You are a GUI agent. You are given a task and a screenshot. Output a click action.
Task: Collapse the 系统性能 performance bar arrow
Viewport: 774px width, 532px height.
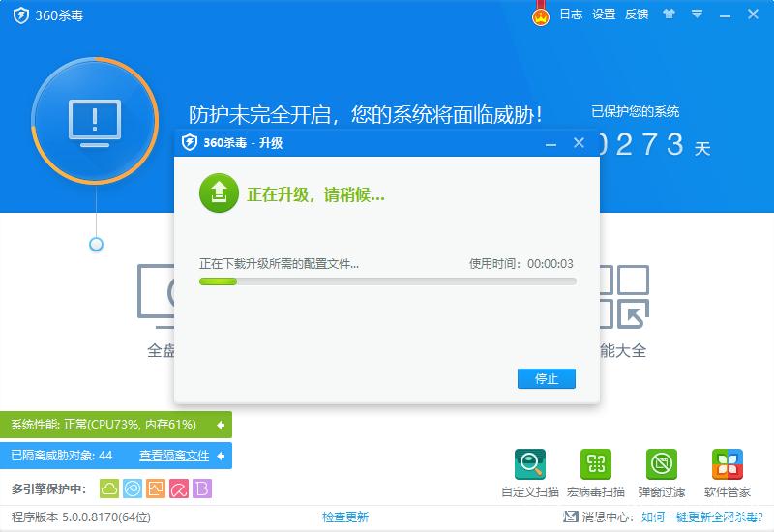(221, 425)
